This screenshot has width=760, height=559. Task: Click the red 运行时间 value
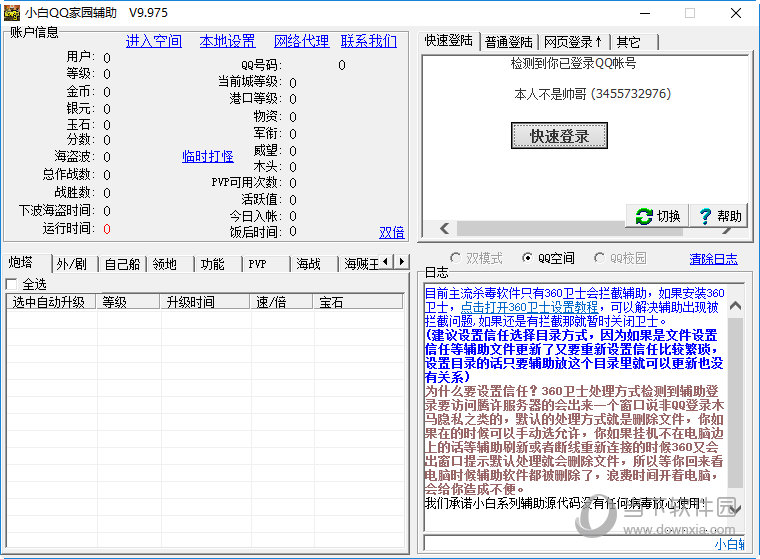pos(107,229)
